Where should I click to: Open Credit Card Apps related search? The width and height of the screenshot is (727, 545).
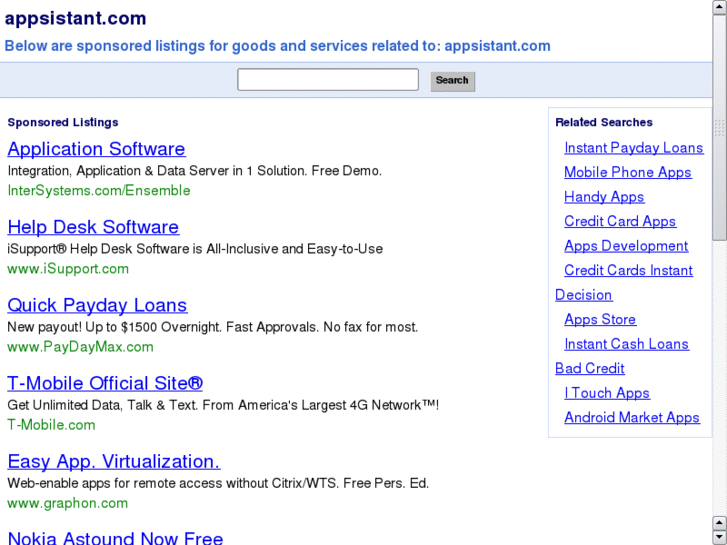(x=620, y=221)
